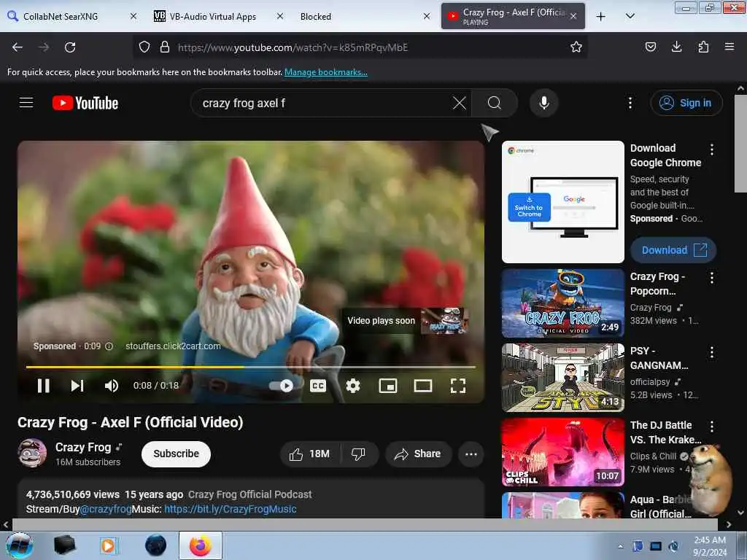Open The DJ Battle VS. Kraken thumbnail

coord(562,452)
